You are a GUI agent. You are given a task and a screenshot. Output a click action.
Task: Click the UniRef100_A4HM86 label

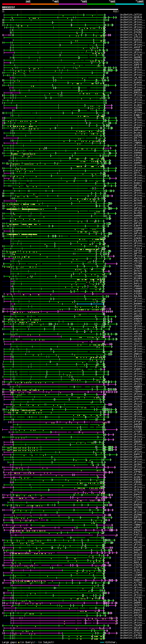tap(131, 153)
